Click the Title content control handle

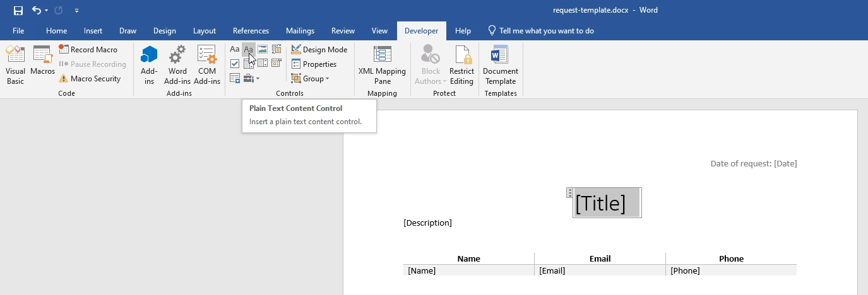tap(570, 193)
